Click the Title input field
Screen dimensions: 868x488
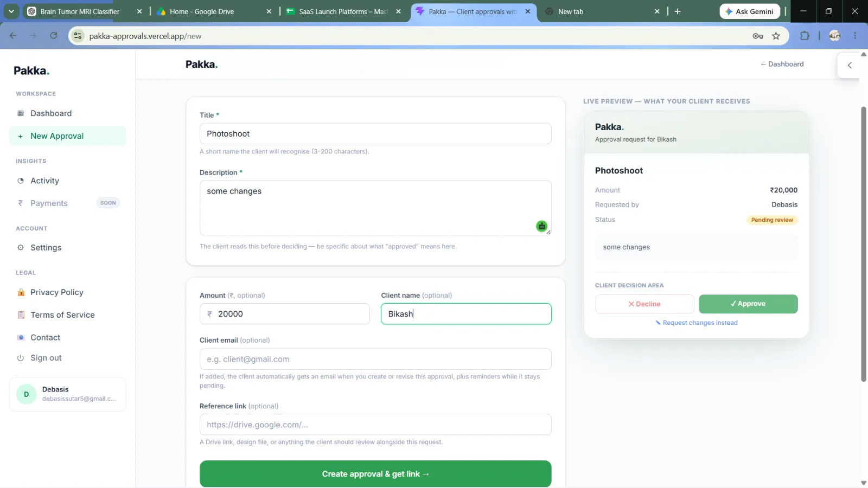click(x=375, y=134)
